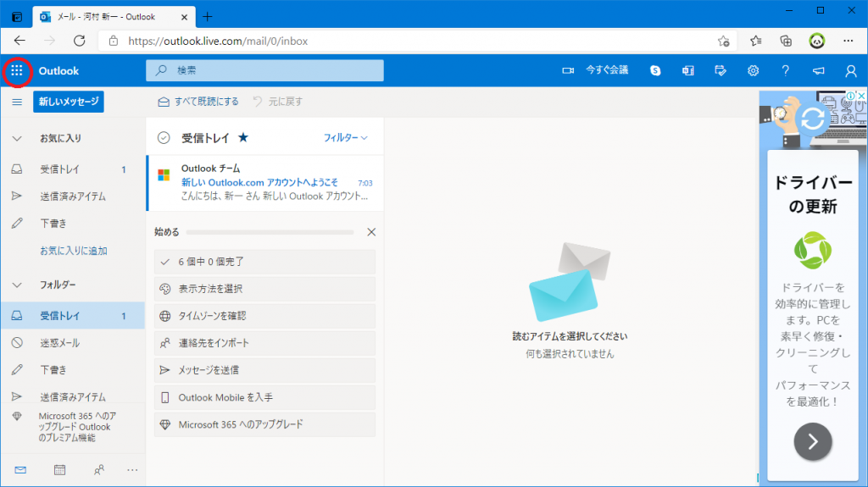This screenshot has height=487, width=868.
Task: Click the Microsoft 365 upgrade link in sidebar
Action: [x=73, y=427]
